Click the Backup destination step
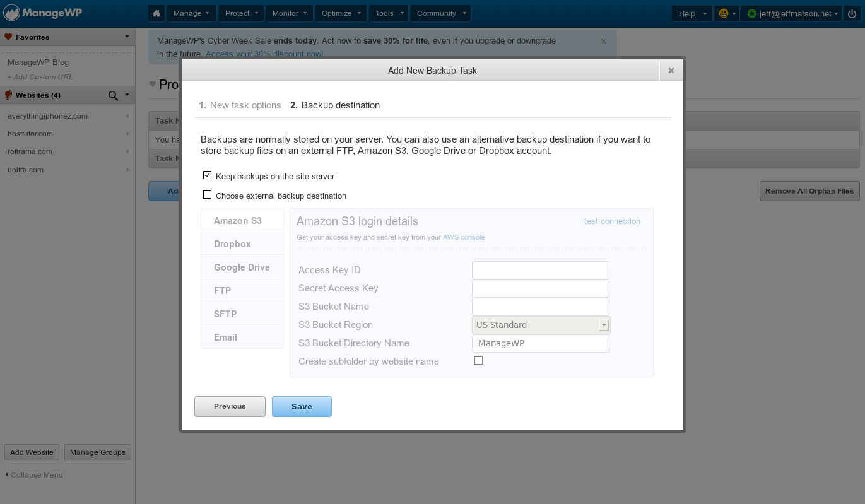865x504 pixels. click(335, 105)
